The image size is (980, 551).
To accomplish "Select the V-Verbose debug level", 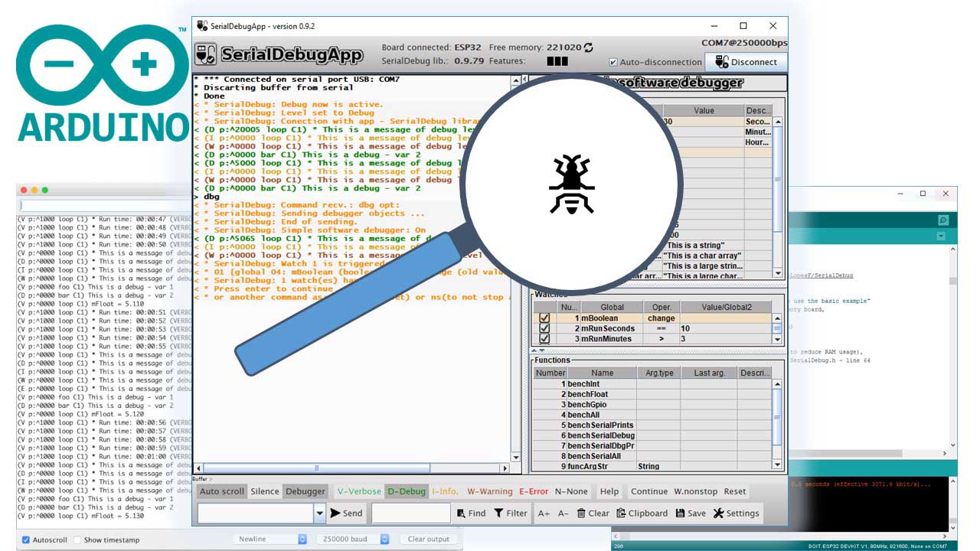I will 358,491.
